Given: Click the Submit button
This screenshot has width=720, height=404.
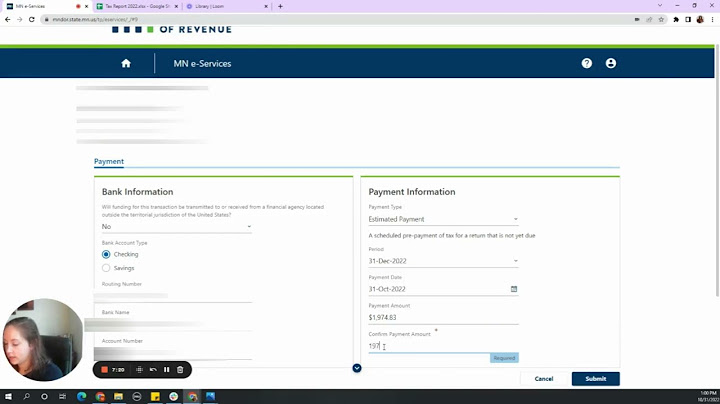Looking at the screenshot, I should (x=596, y=379).
